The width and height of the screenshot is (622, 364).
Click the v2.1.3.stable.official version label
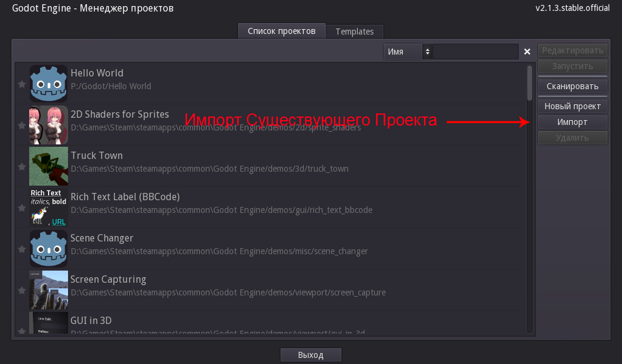coord(572,8)
